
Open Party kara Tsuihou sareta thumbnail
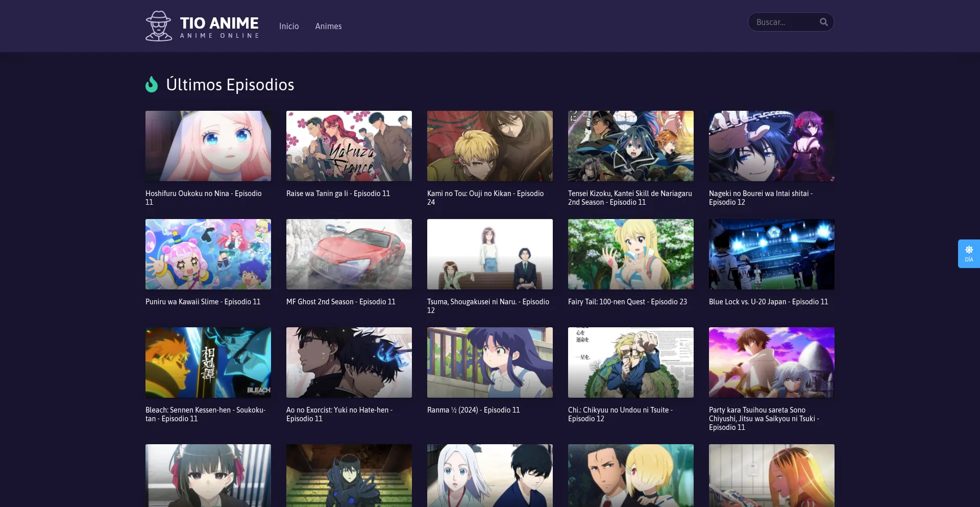tap(772, 363)
